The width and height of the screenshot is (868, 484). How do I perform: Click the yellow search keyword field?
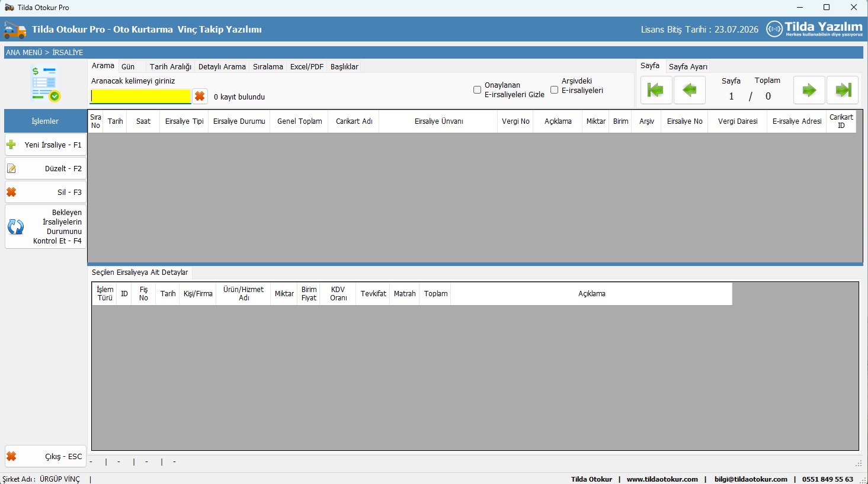pyautogui.click(x=140, y=97)
